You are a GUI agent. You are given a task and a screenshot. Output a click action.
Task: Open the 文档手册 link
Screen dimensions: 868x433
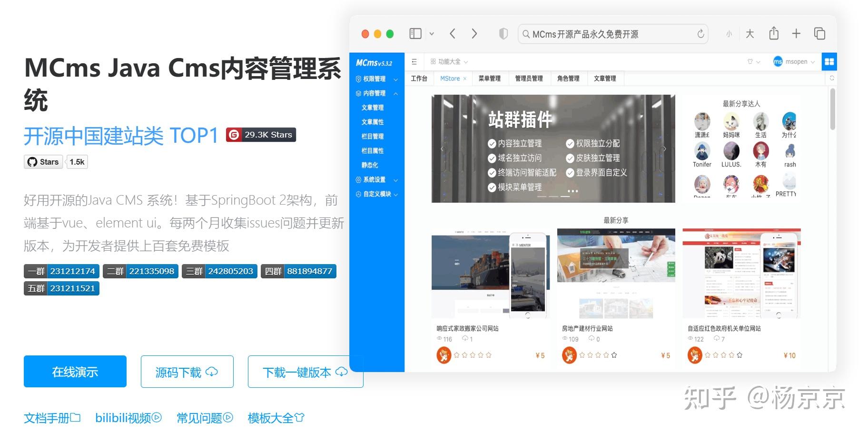point(48,417)
